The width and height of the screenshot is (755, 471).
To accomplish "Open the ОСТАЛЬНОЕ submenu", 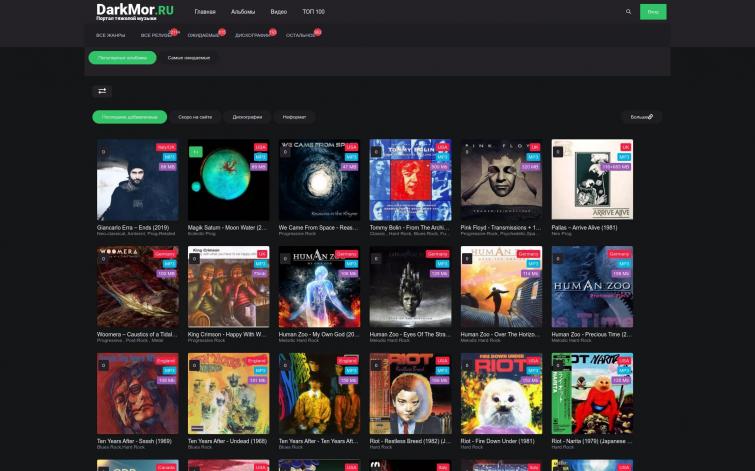I will tap(300, 36).
